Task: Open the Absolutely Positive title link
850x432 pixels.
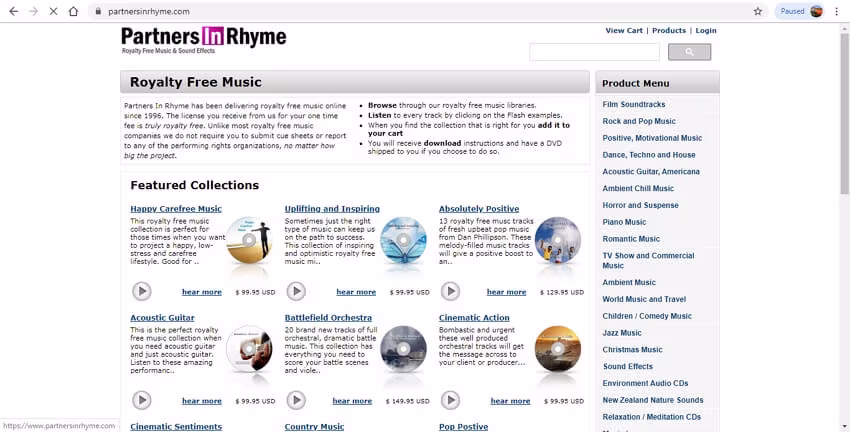Action: pyautogui.click(x=479, y=209)
